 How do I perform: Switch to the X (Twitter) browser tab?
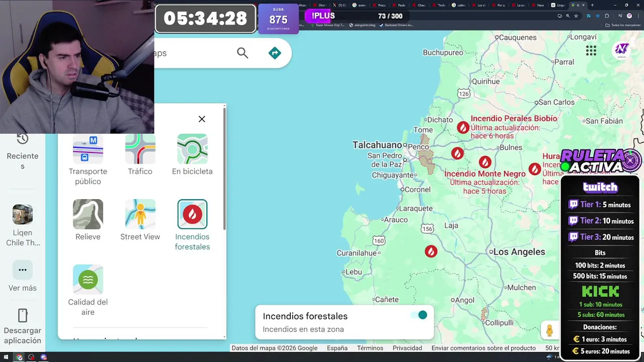click(x=341, y=5)
